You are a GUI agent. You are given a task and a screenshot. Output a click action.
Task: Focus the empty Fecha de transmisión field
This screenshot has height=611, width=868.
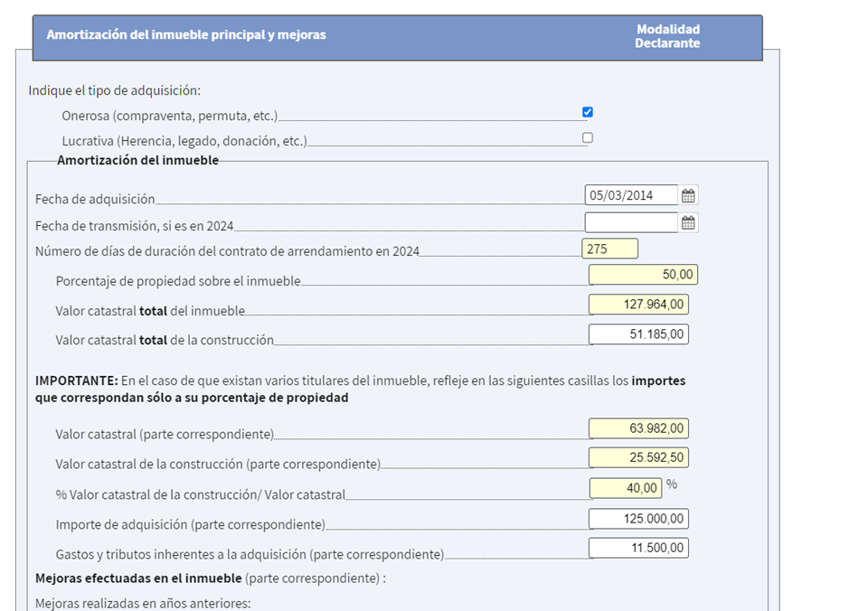(x=631, y=222)
